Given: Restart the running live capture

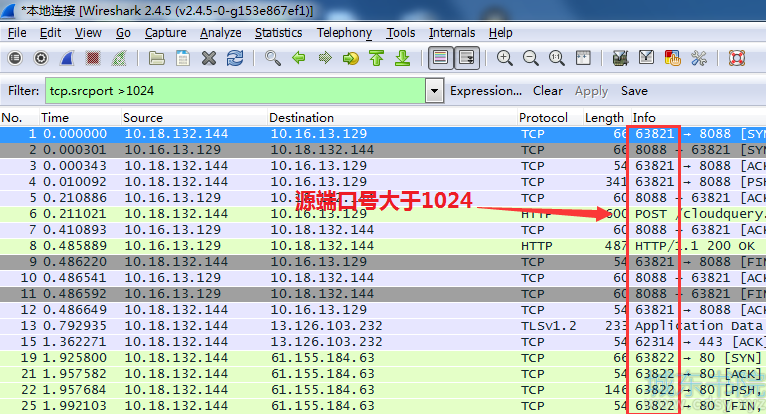Looking at the screenshot, I should 119,59.
